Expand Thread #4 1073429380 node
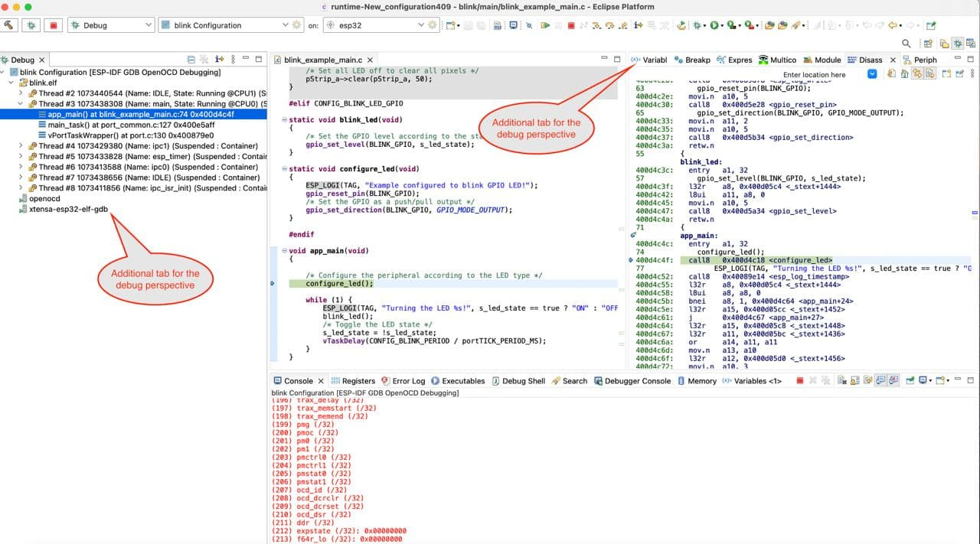The image size is (980, 544). tap(21, 146)
